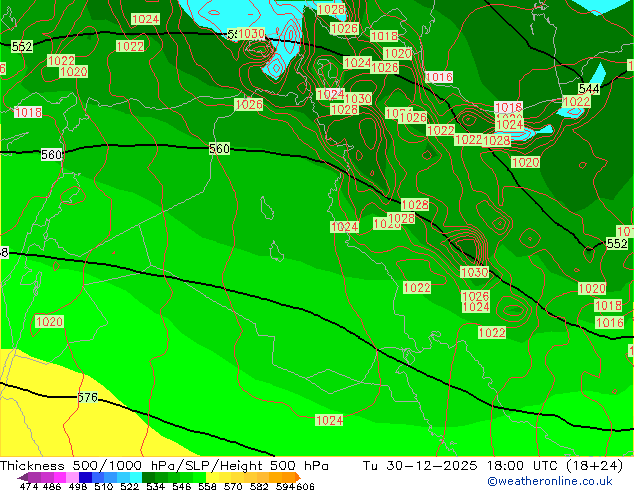Click the 1024 label stacked under 1026

click(x=476, y=307)
